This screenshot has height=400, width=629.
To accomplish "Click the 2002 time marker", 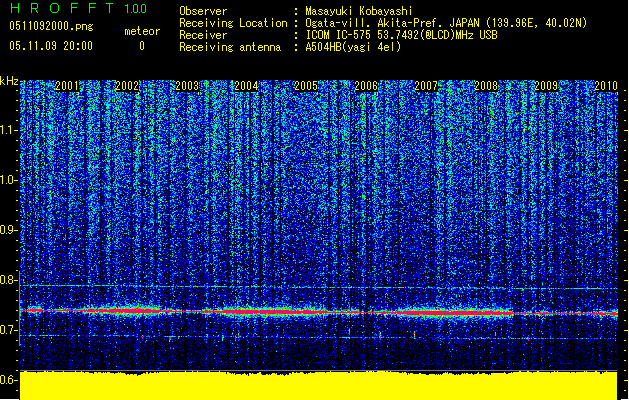I will click(127, 86).
